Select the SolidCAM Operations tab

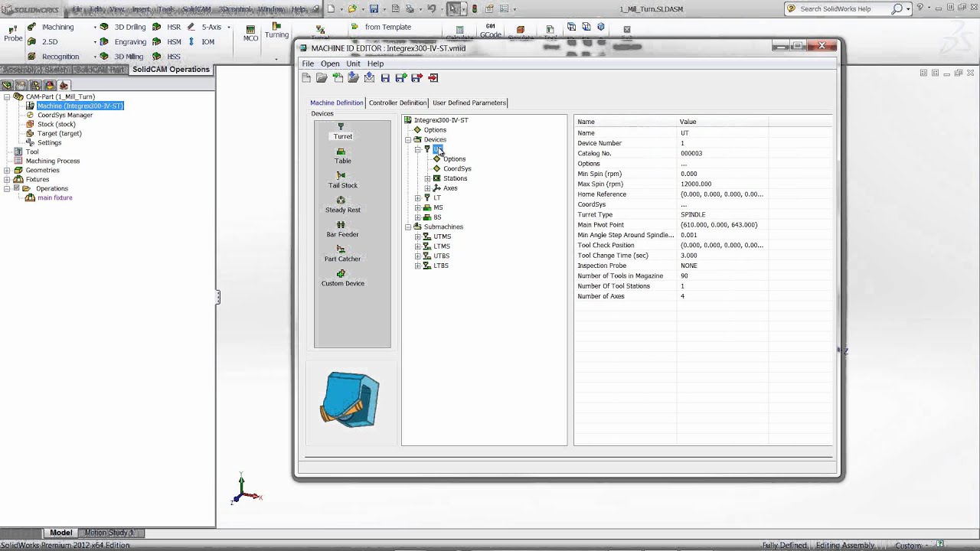pos(171,69)
